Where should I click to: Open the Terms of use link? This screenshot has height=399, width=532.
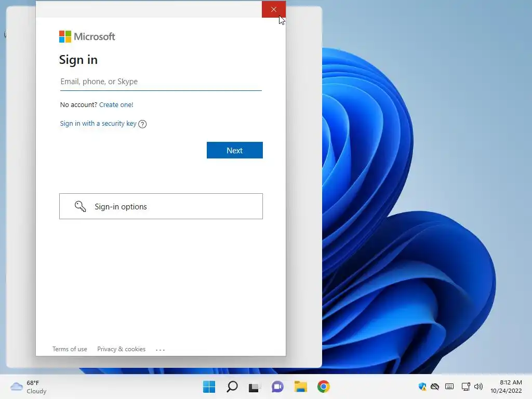point(70,349)
